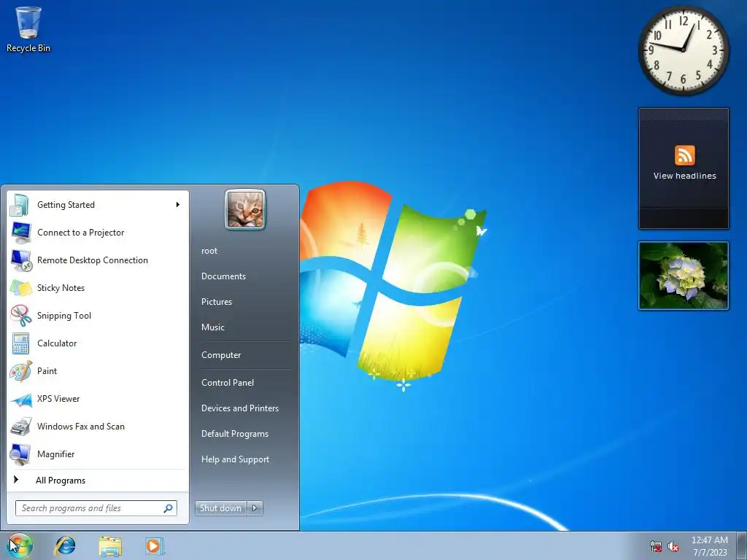Screen dimensions: 747x560
Task: Click the taskbar date and time
Action: coord(710,546)
